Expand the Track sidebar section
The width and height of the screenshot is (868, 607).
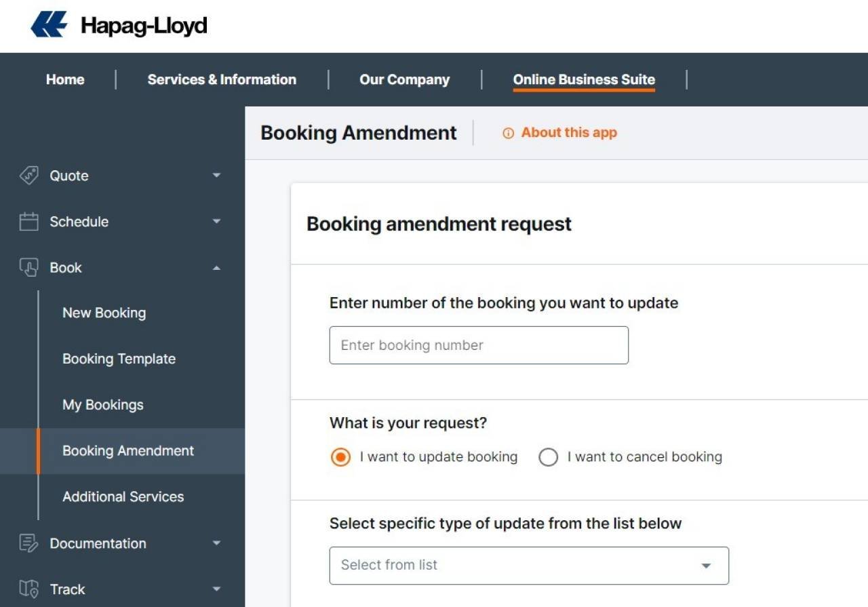(x=216, y=589)
